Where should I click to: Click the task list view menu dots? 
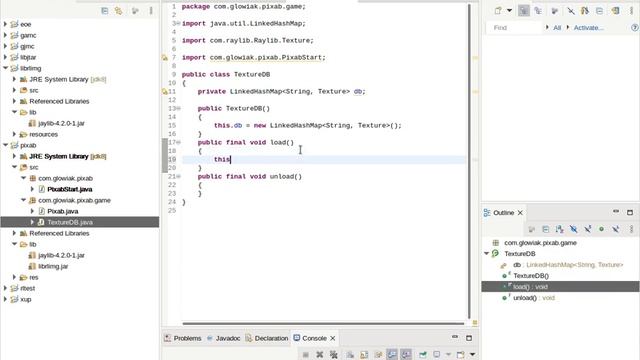(x=631, y=11)
